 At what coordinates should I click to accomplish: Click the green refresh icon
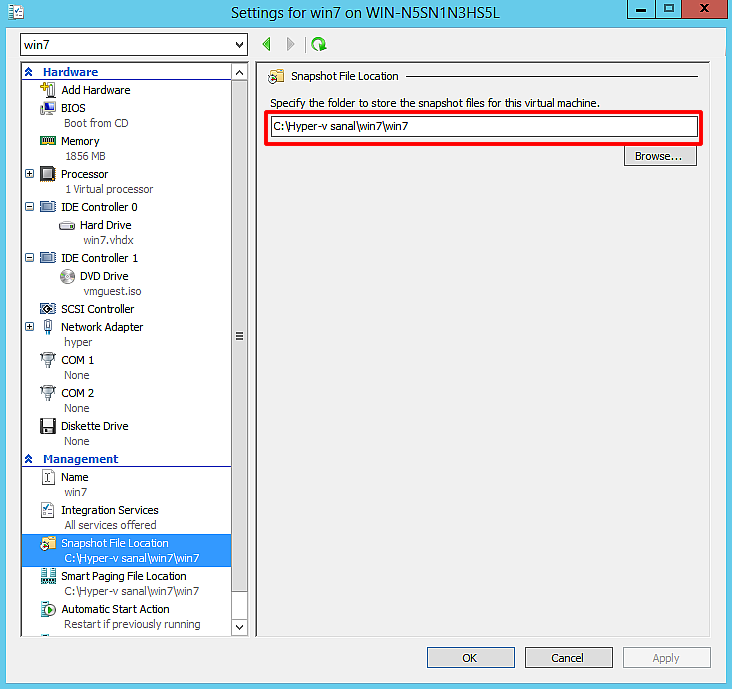click(319, 44)
